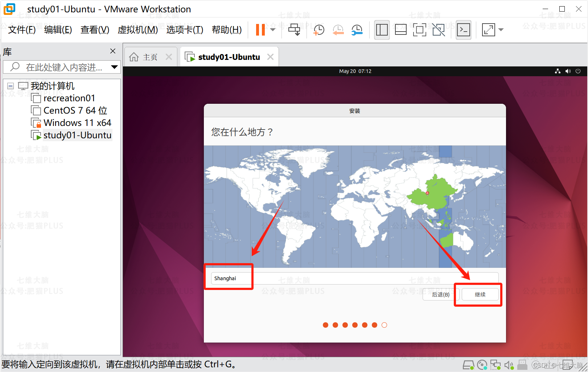This screenshot has height=372, width=588.
Task: Click the VMware Workstation title bar logo
Action: pyautogui.click(x=9, y=9)
